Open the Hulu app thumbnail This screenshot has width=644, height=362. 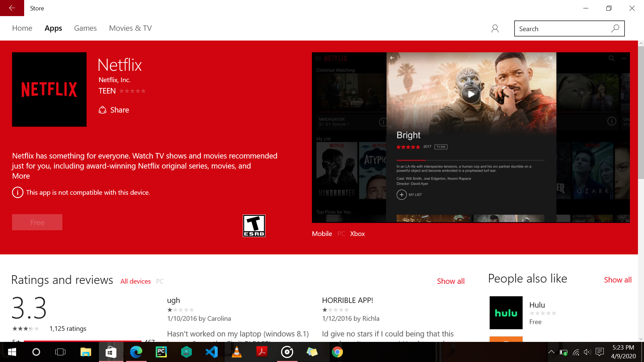(x=506, y=313)
